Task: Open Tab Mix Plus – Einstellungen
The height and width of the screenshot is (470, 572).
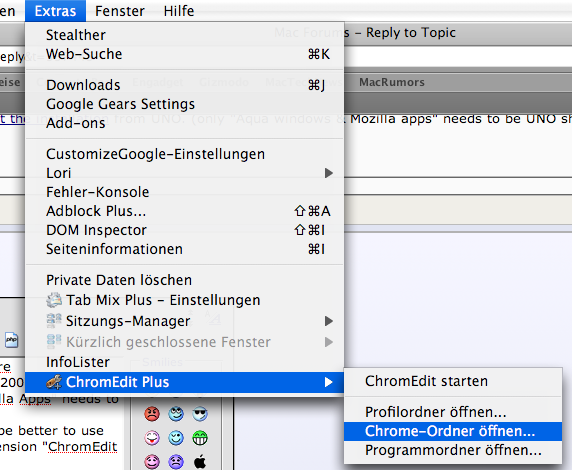Action: pos(185,300)
